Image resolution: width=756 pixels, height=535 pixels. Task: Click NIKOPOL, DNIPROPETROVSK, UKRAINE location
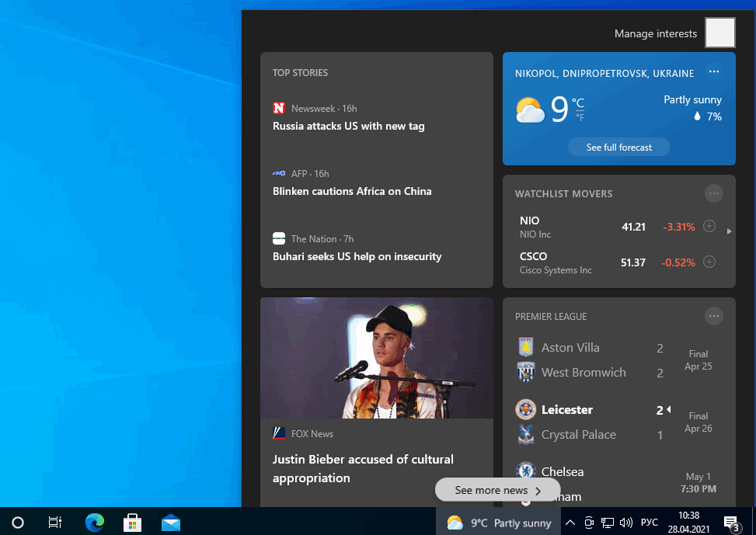click(604, 74)
